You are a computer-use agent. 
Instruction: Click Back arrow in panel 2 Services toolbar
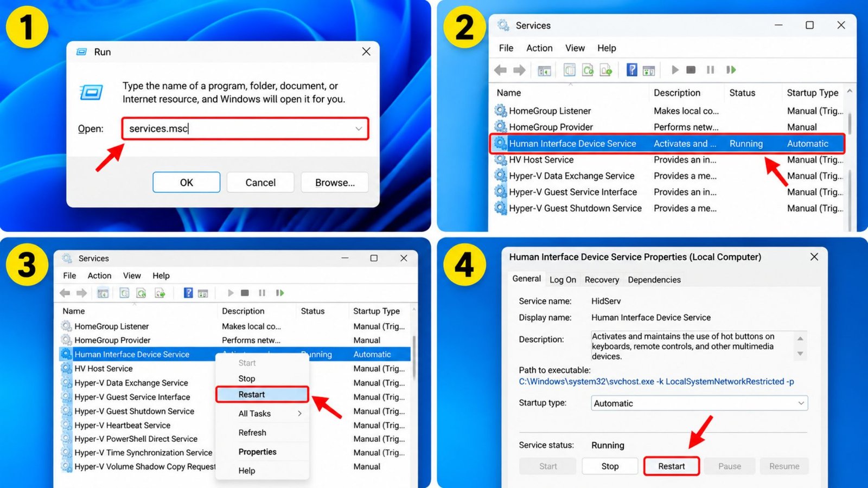point(500,70)
